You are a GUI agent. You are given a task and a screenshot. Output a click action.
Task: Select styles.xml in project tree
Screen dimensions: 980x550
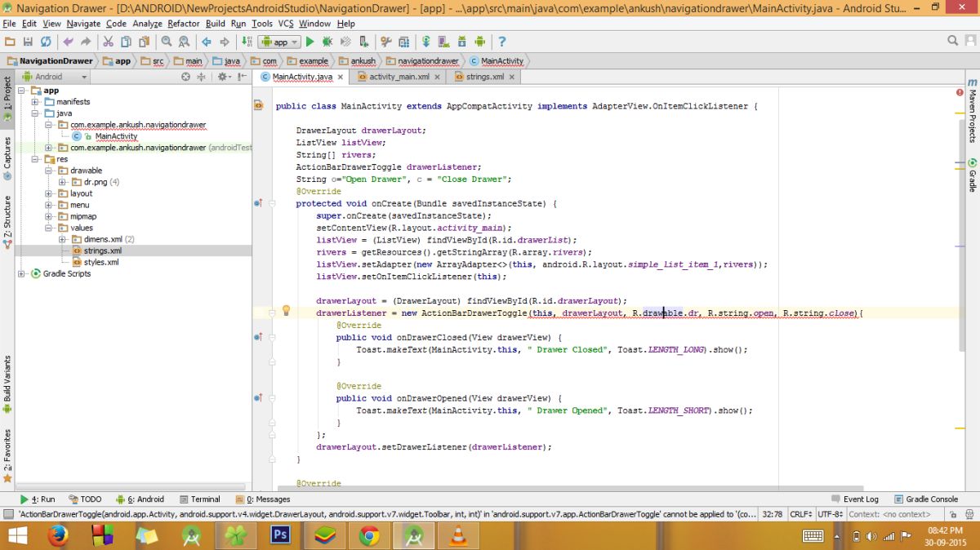[x=100, y=262]
